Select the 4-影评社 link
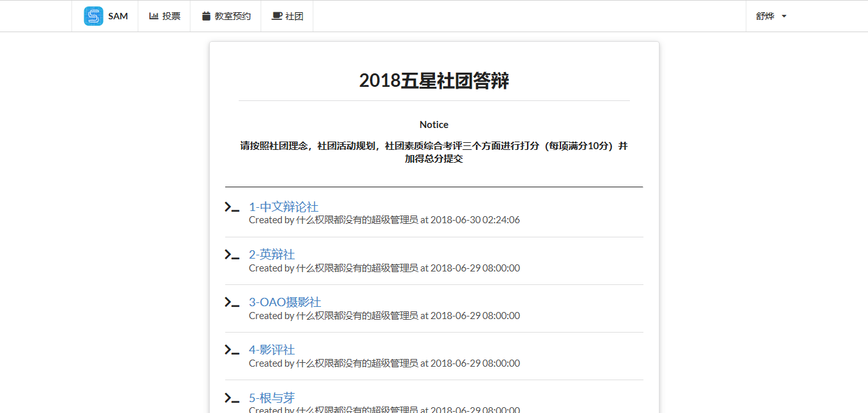868x413 pixels. coord(272,350)
